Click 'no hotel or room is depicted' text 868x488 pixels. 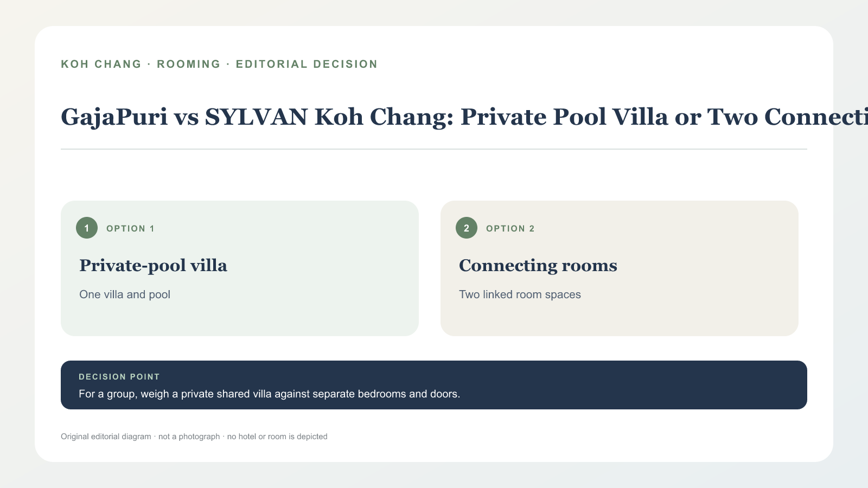tap(277, 436)
